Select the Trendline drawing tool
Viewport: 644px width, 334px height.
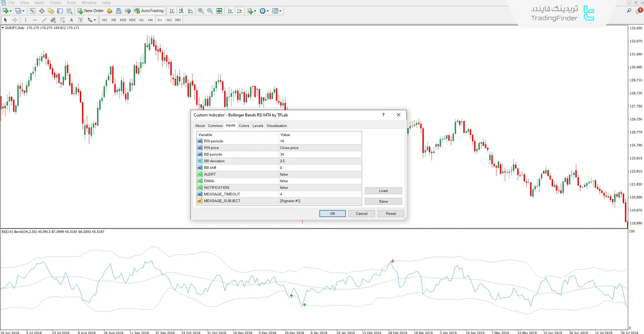click(44, 20)
